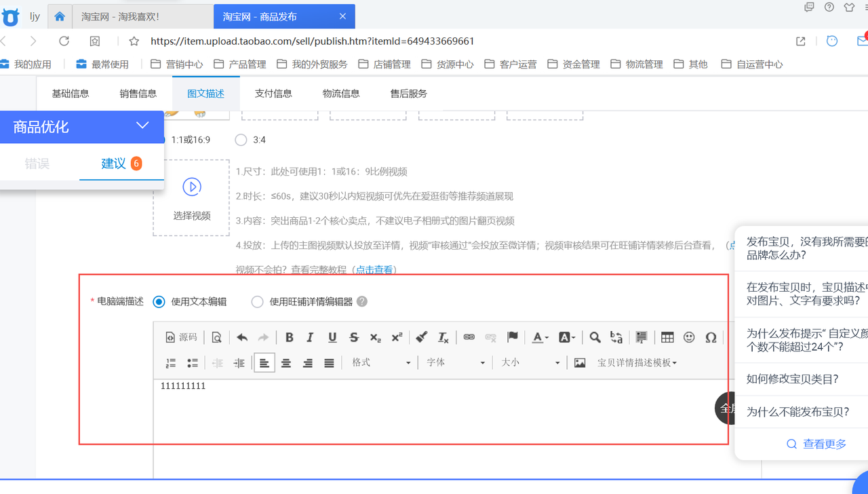The width and height of the screenshot is (868, 494).
Task: Open the find magnifier in editor toolbar
Action: pyautogui.click(x=595, y=337)
